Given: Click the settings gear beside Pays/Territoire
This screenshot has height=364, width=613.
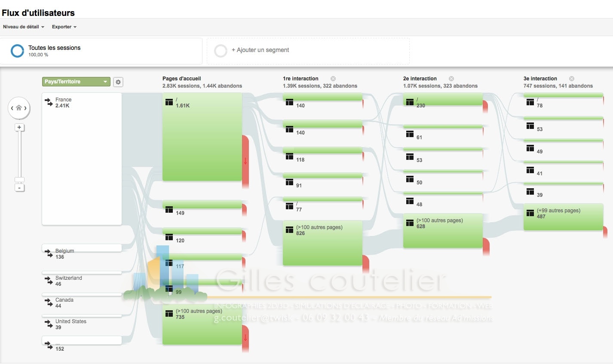Looking at the screenshot, I should tap(118, 82).
